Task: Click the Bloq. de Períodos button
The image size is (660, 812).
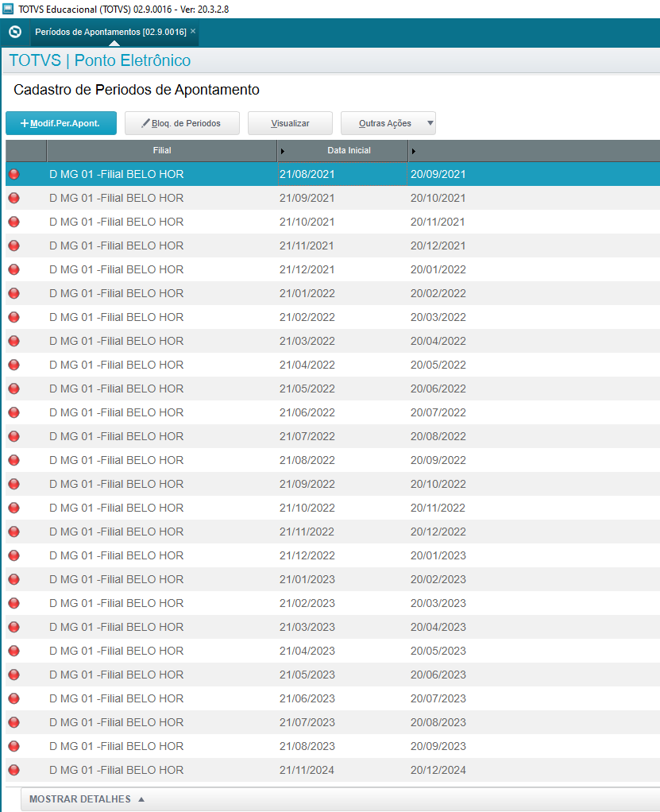Action: click(182, 123)
